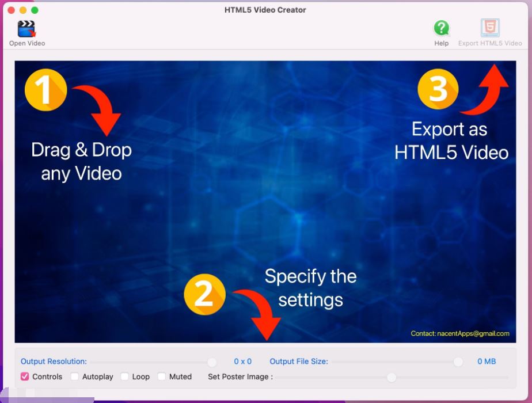Image resolution: width=532 pixels, height=403 pixels.
Task: Minimize the window with the yellow button
Action: point(23,10)
